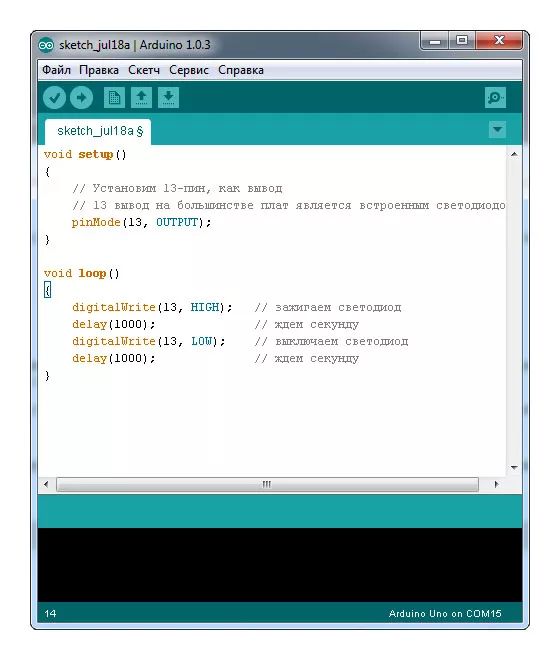Open a sketch with the up-arrow icon
Viewport: 560px width, 660px height.
141,98
